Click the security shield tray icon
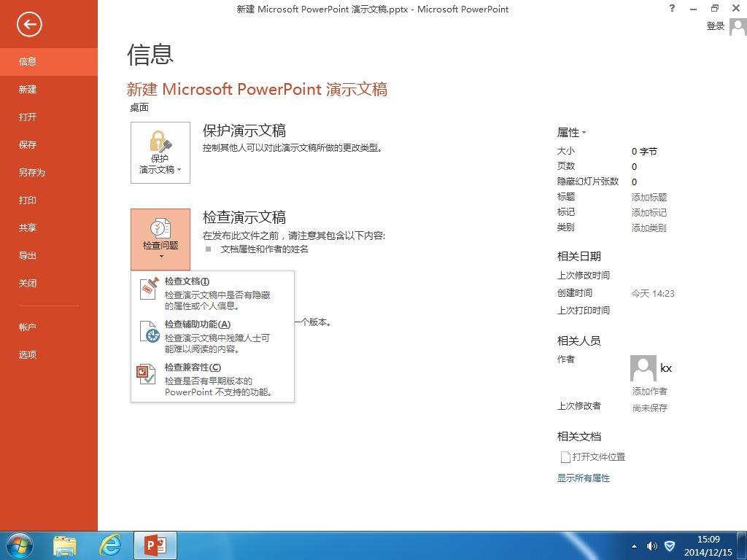The image size is (747, 560). [670, 546]
